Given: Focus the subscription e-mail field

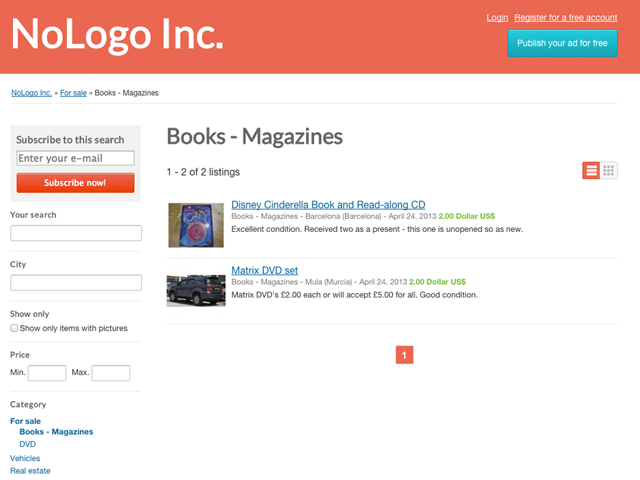Looking at the screenshot, I should pyautogui.click(x=75, y=158).
